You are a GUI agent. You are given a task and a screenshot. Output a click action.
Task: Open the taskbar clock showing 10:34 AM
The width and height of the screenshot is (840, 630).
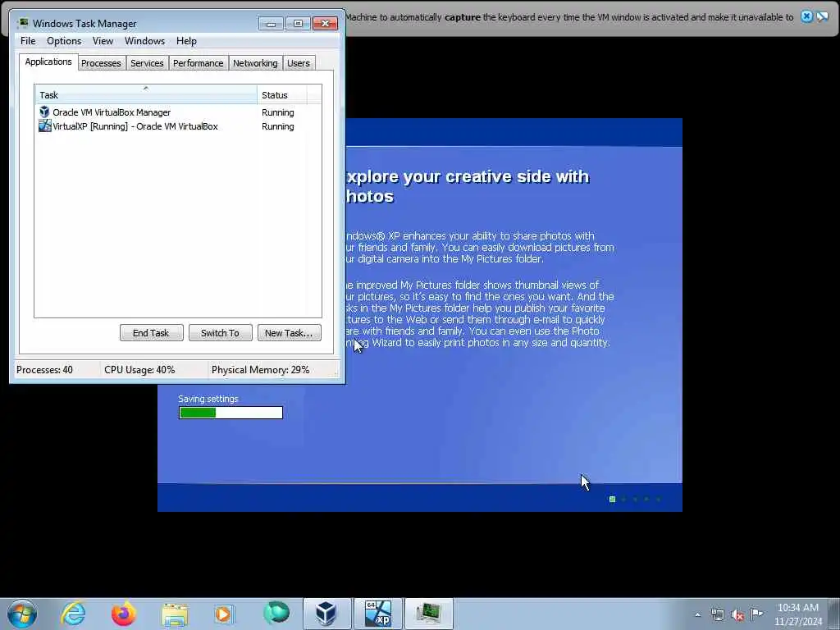point(797,614)
